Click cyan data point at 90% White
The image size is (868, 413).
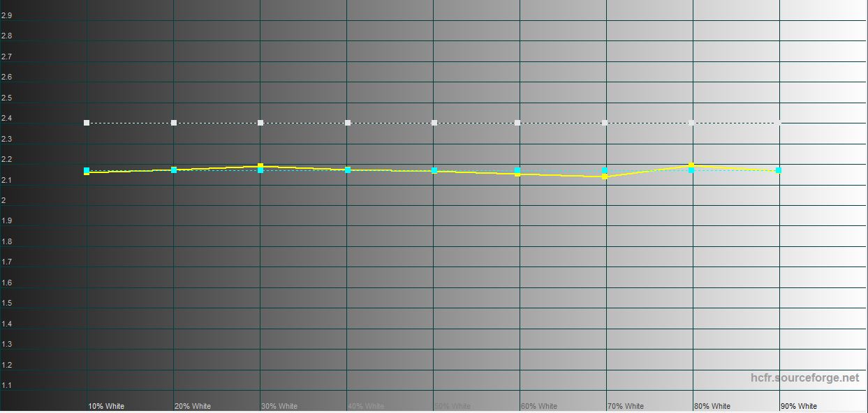(x=779, y=170)
